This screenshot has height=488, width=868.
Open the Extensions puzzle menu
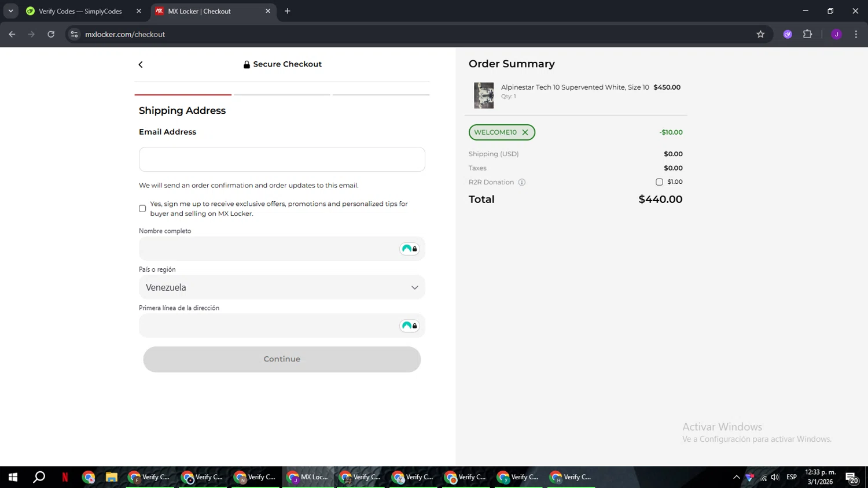point(808,35)
